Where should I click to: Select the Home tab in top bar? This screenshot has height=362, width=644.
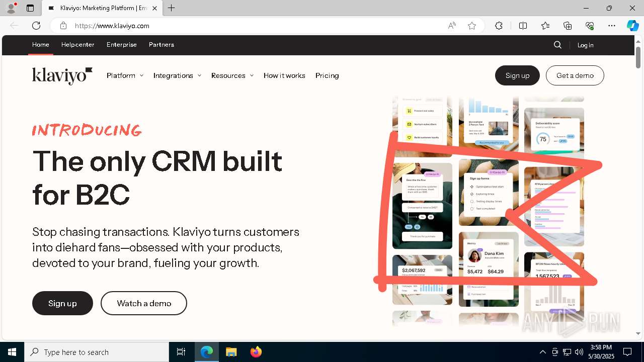pos(41,45)
